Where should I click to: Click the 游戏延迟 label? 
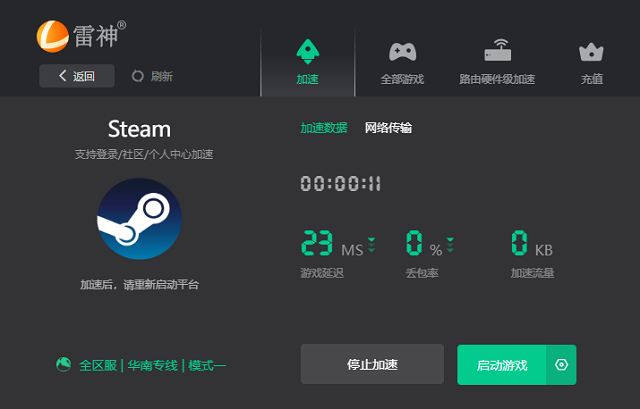pos(322,273)
